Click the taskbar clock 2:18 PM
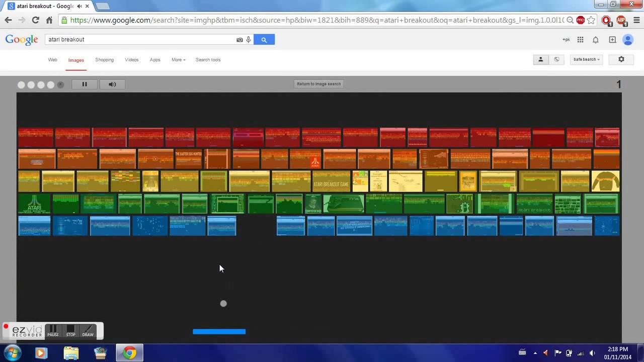Image resolution: width=644 pixels, height=362 pixels. (618, 353)
